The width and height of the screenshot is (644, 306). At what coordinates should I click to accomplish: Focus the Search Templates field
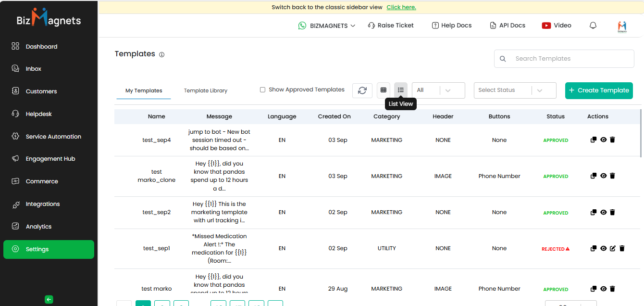tap(570, 59)
